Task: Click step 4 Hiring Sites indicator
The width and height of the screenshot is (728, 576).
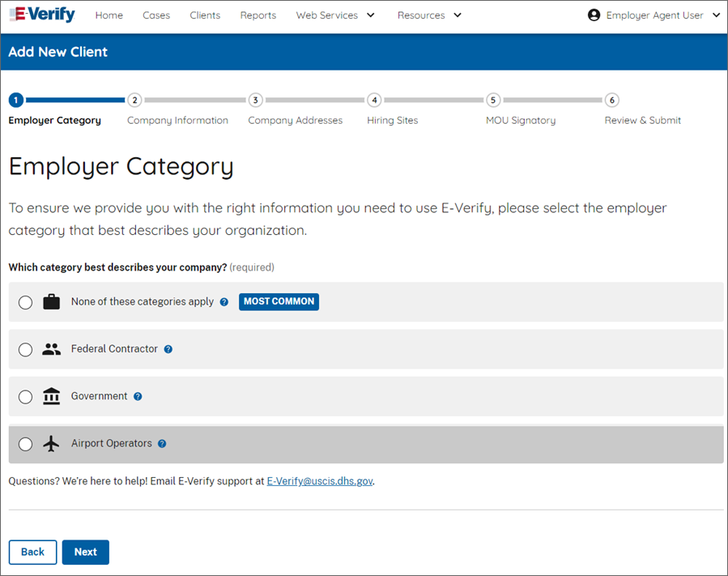Action: (374, 100)
